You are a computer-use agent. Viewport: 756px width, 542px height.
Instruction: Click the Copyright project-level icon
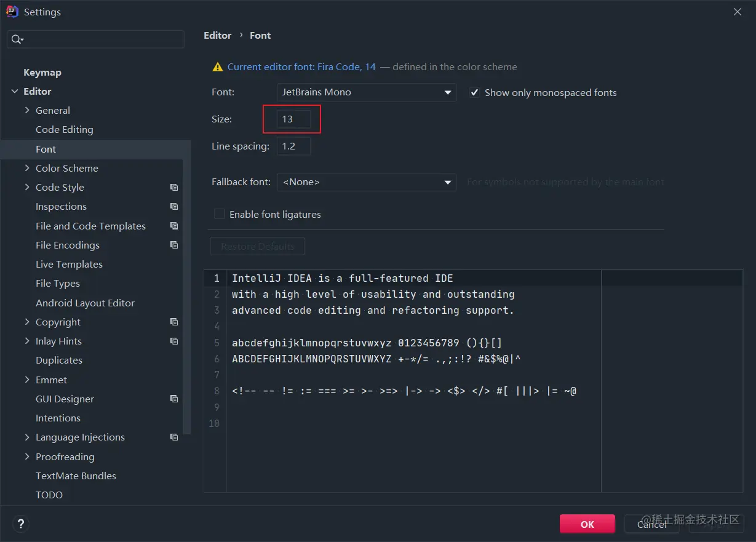pyautogui.click(x=174, y=322)
